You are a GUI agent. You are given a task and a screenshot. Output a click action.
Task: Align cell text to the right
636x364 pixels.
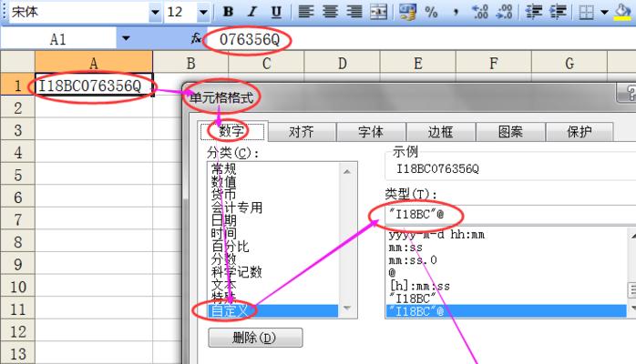click(x=354, y=12)
